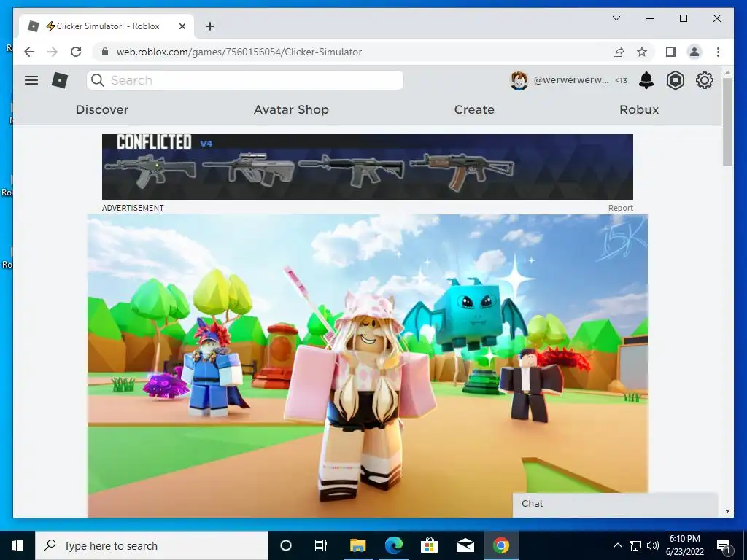Screen dimensions: 747x560
Task: Go to the Avatar Shop
Action: tap(291, 109)
